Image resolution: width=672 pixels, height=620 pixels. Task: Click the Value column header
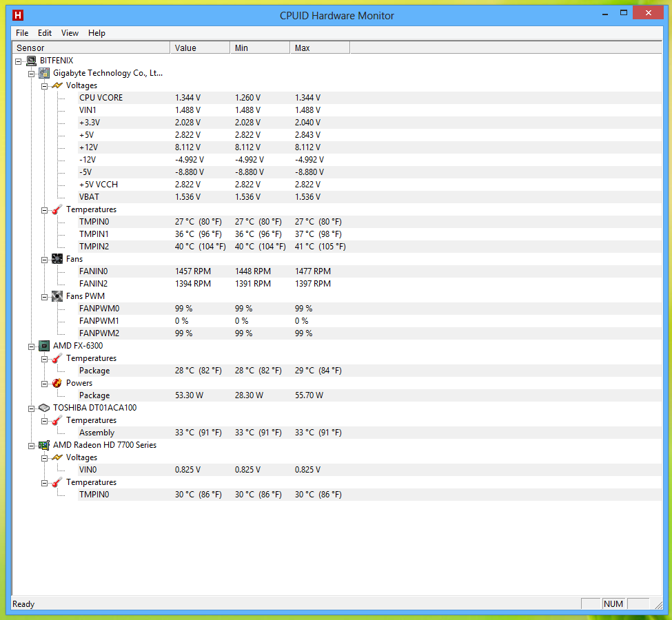pos(200,48)
